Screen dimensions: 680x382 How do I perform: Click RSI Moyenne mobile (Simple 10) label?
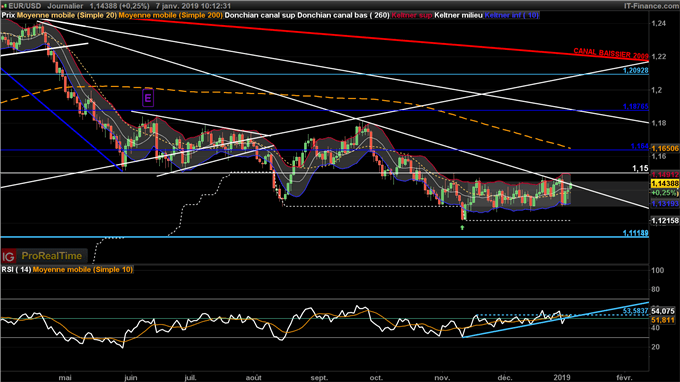click(x=83, y=270)
